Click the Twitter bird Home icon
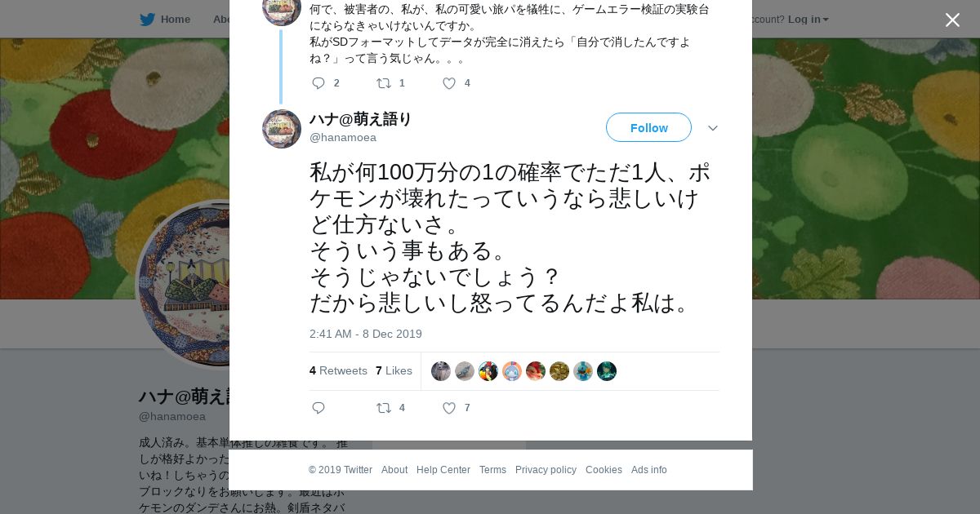980x514 pixels. click(x=147, y=20)
